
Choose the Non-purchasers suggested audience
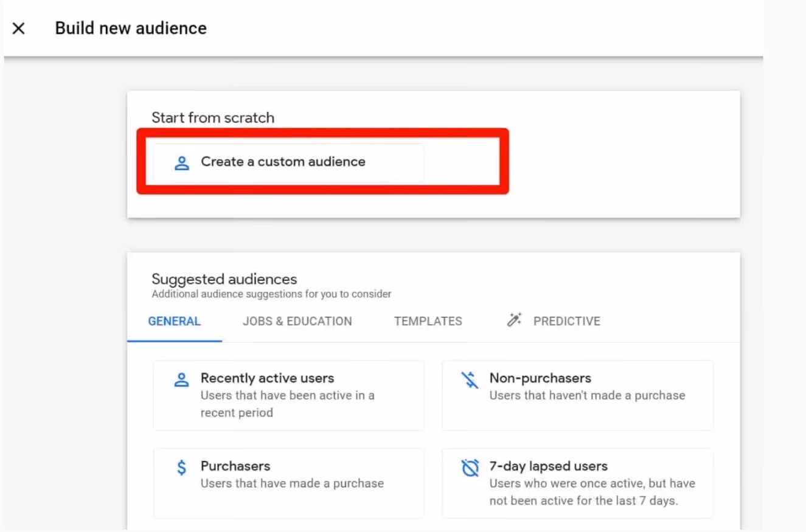click(577, 395)
